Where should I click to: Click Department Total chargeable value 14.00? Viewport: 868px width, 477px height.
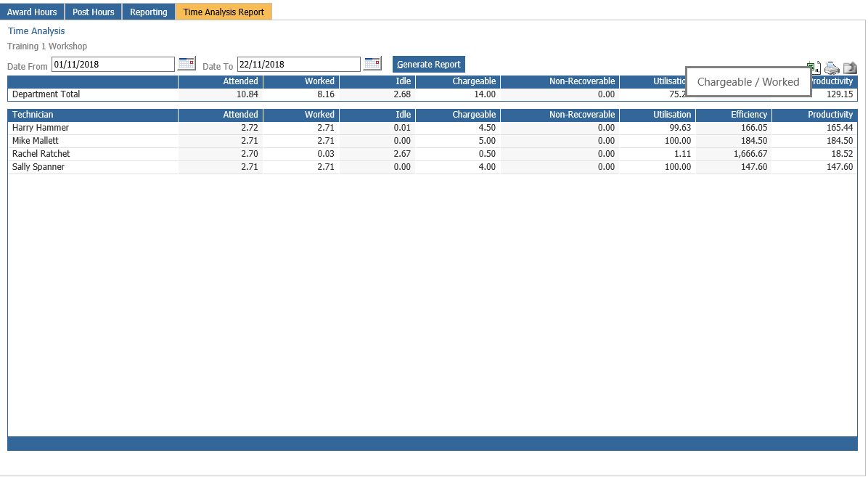coord(484,94)
